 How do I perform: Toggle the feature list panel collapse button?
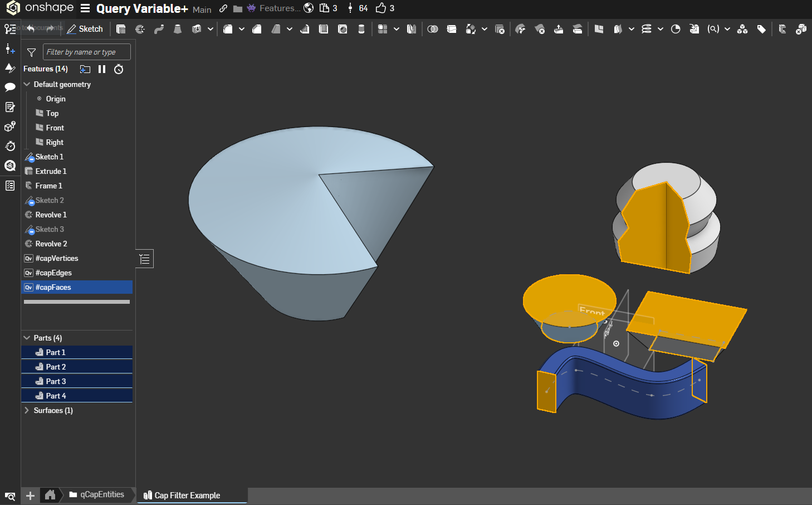pyautogui.click(x=145, y=259)
